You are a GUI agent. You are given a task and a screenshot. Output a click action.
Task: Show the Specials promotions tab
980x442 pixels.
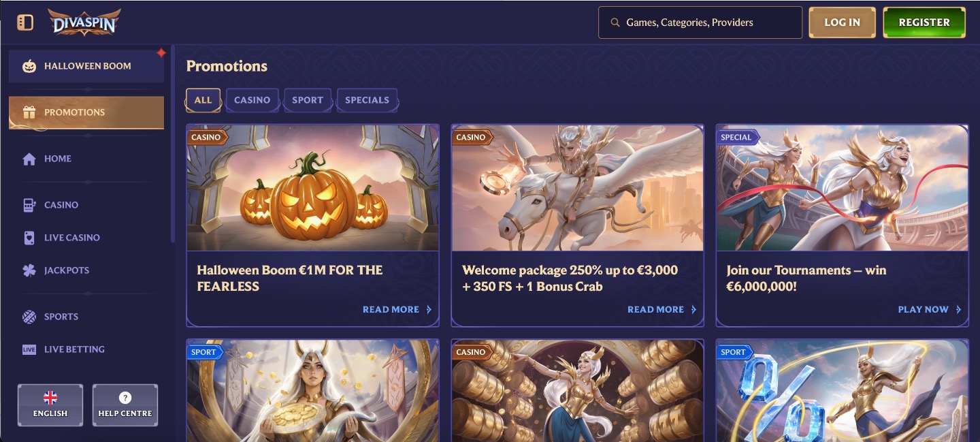[367, 100]
